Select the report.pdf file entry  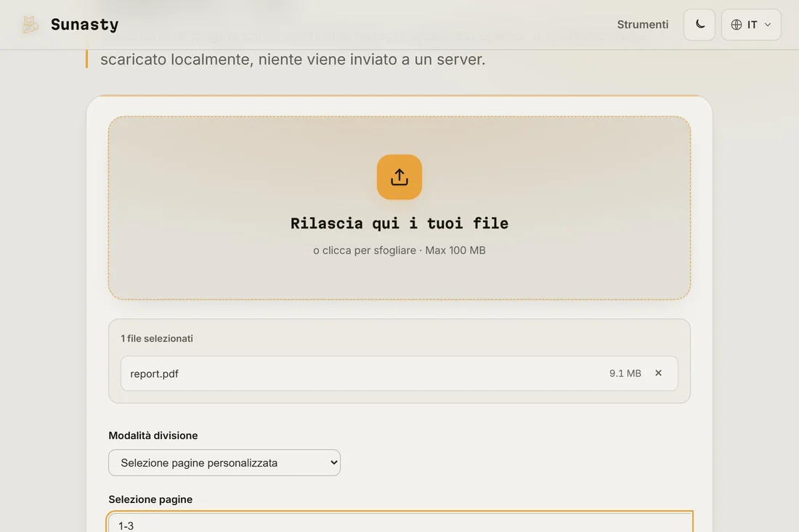click(x=399, y=374)
